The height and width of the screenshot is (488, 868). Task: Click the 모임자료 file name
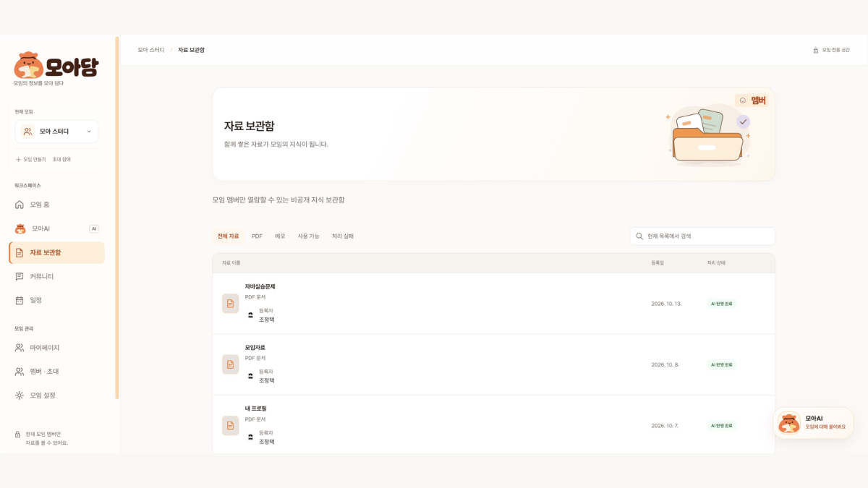tap(255, 348)
